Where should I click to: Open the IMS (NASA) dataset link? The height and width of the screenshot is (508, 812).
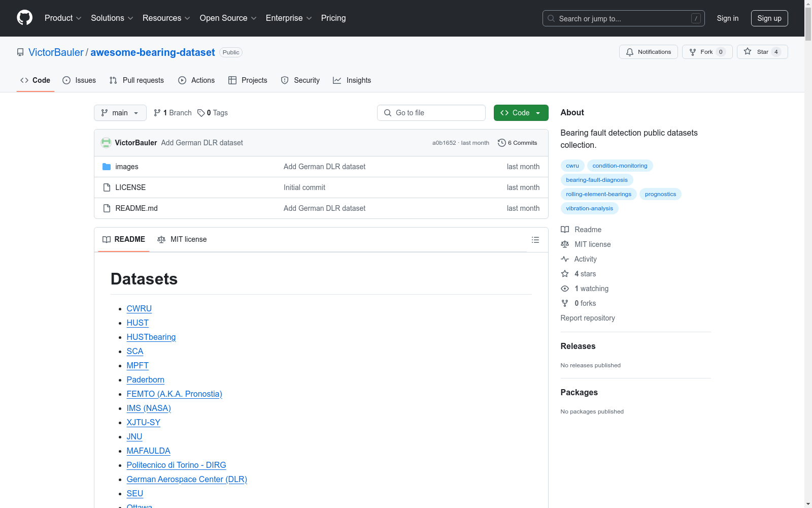tap(149, 408)
